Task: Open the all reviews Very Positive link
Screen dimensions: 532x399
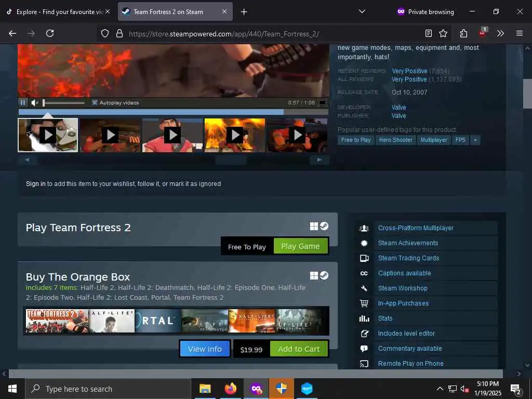Action: (409, 79)
